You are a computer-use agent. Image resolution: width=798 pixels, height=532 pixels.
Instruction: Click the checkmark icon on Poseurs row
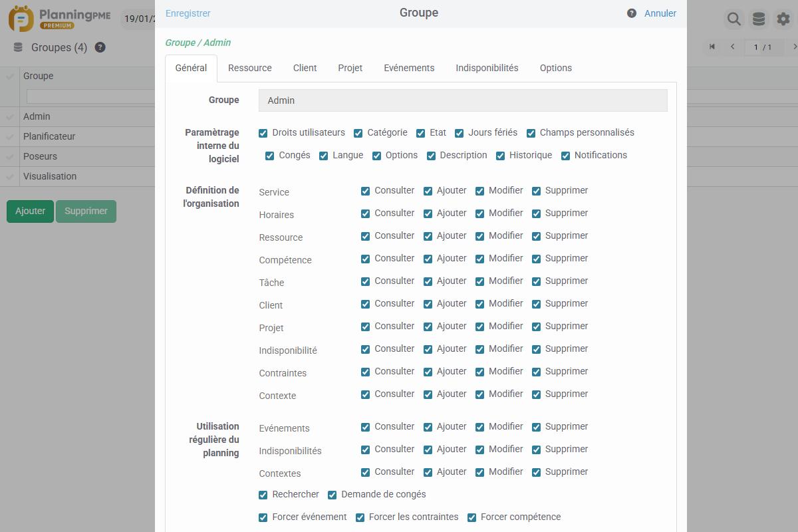click(x=9, y=156)
